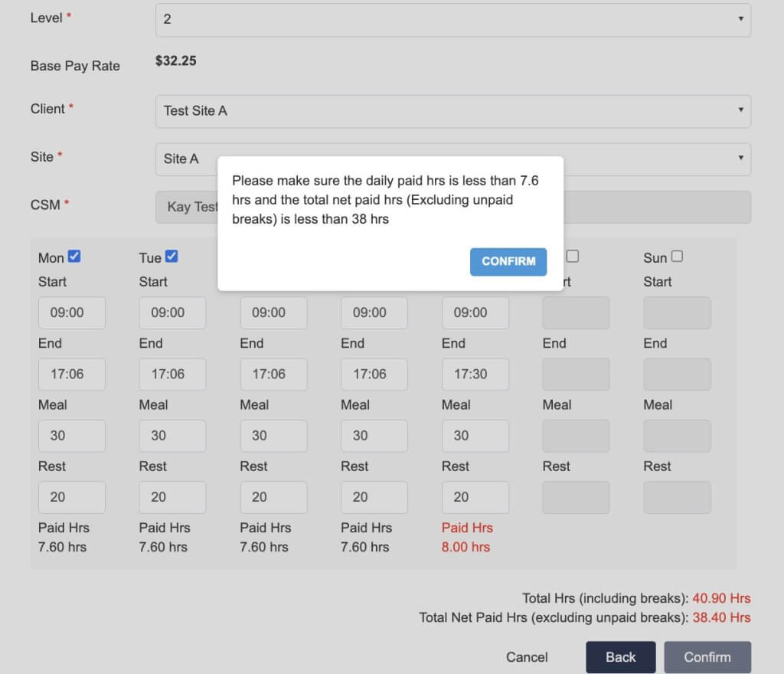Uncheck the Tue checkbox

click(171, 256)
